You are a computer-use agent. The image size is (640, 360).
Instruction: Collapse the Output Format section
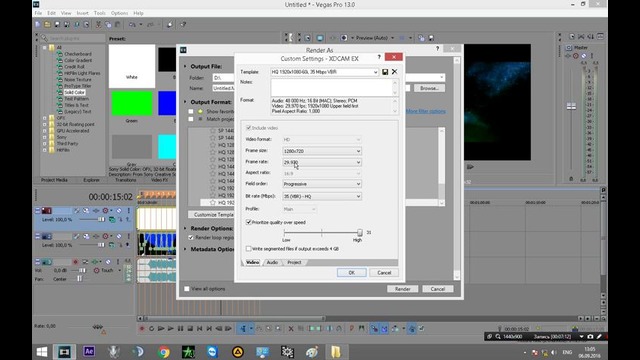(x=185, y=102)
